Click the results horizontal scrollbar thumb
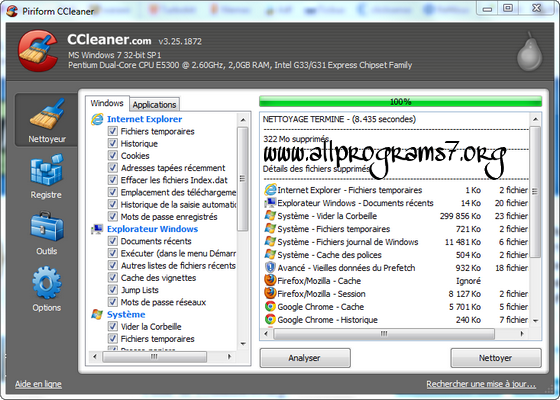The width and height of the screenshot is (560, 400). click(x=384, y=334)
